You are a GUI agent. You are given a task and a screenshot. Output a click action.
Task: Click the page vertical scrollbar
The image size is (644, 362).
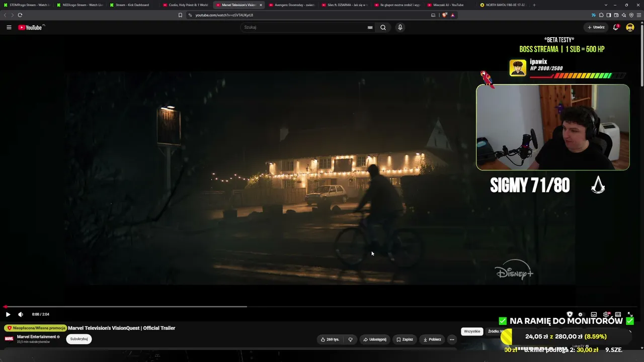[x=642, y=55]
